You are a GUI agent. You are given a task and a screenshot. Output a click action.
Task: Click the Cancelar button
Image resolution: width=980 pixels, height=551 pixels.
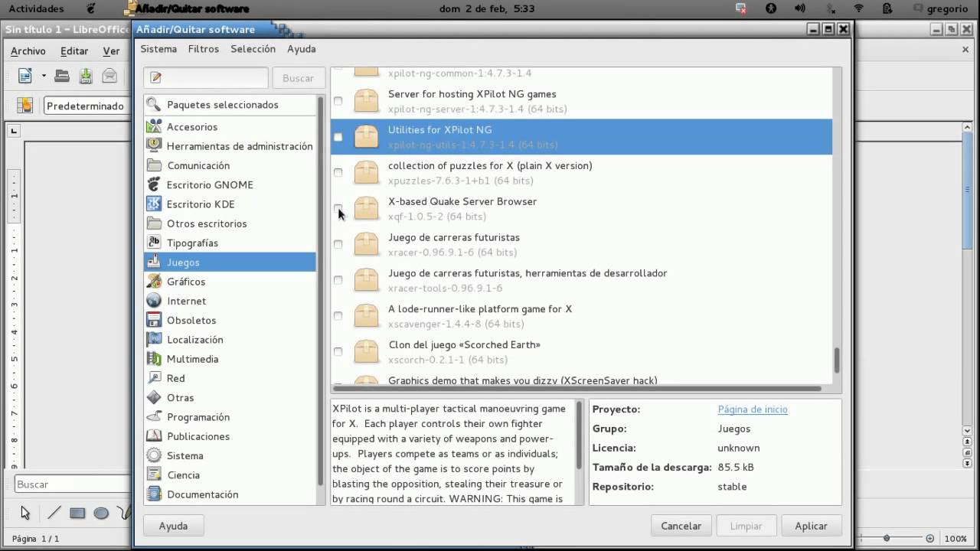[681, 526]
